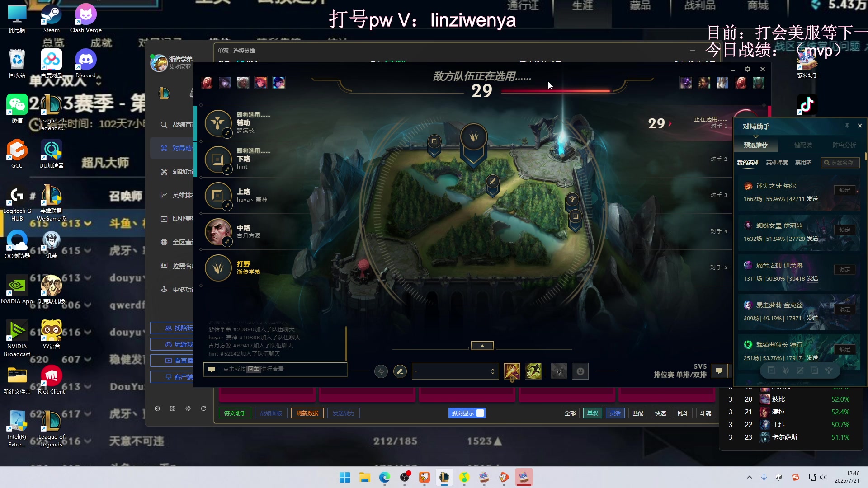Viewport: 868px width, 488px height.
Task: Show hidden system tray icons chevron
Action: click(750, 477)
